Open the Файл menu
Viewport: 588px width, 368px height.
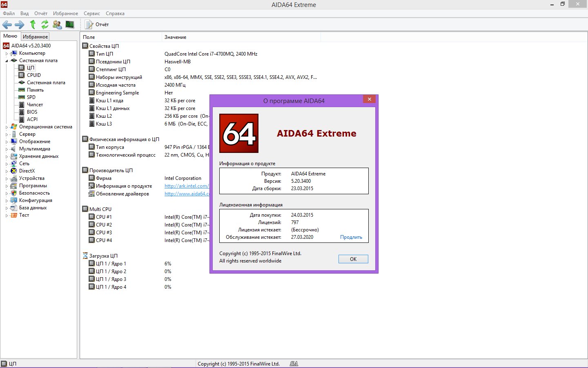pyautogui.click(x=9, y=13)
